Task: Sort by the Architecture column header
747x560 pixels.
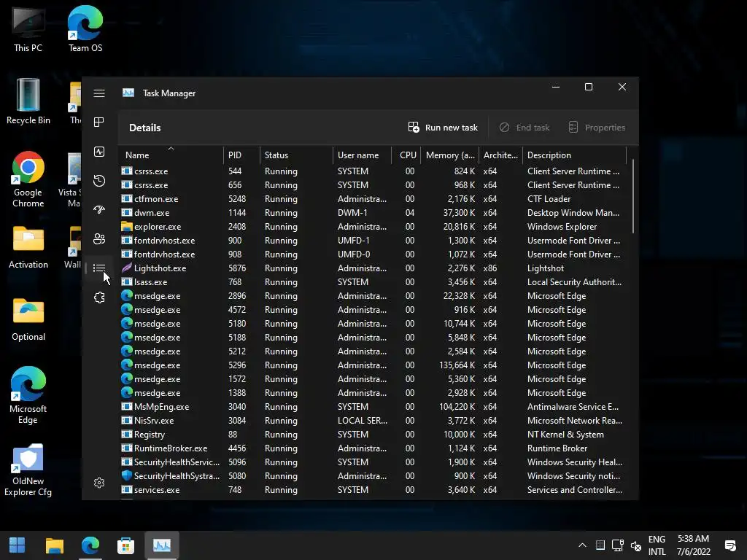Action: 500,155
